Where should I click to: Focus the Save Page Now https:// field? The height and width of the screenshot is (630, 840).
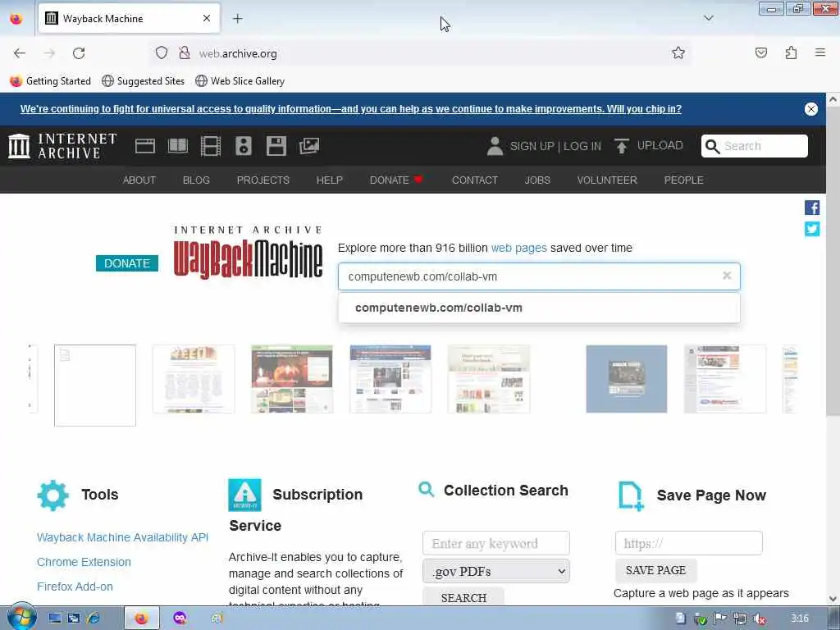688,543
